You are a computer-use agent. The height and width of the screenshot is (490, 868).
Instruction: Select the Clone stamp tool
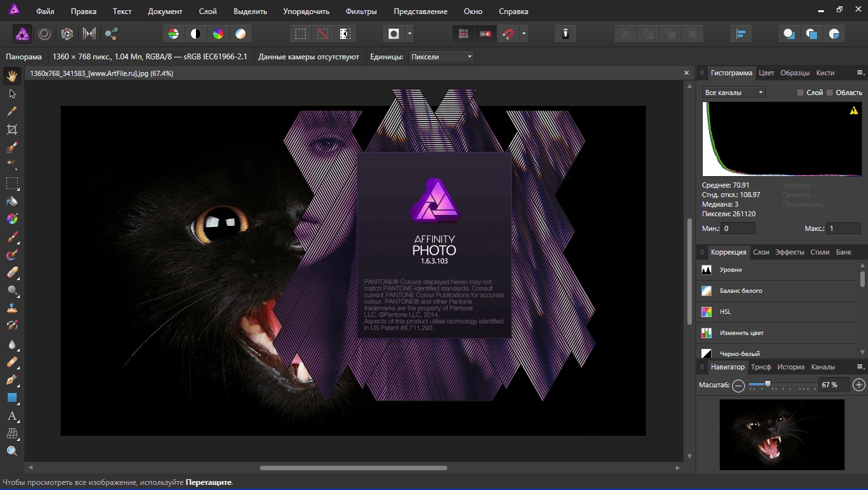point(12,308)
